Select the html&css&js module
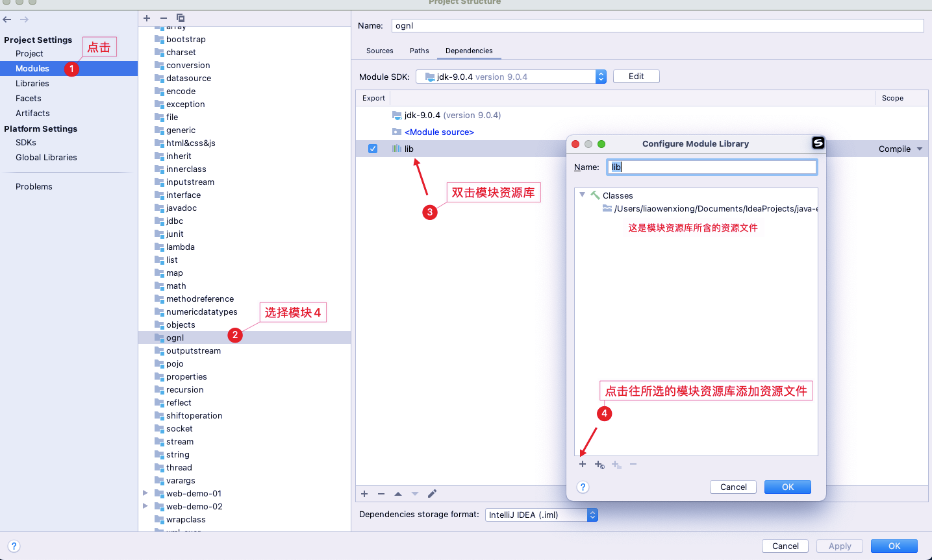 click(190, 143)
